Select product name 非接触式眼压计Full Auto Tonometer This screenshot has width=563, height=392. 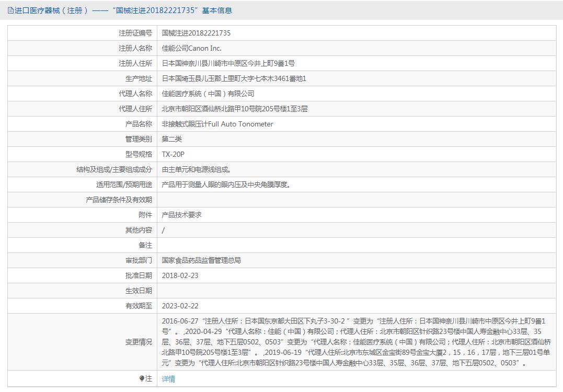(x=217, y=124)
